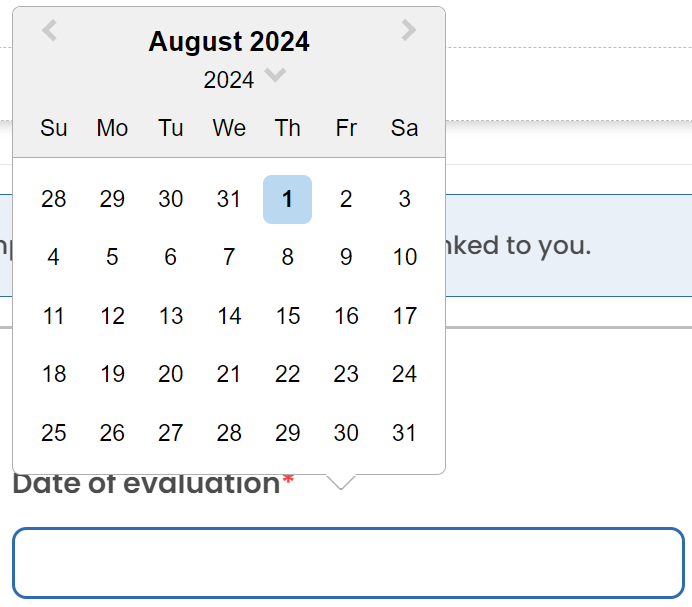Click the Date of evaluation input field

(348, 563)
